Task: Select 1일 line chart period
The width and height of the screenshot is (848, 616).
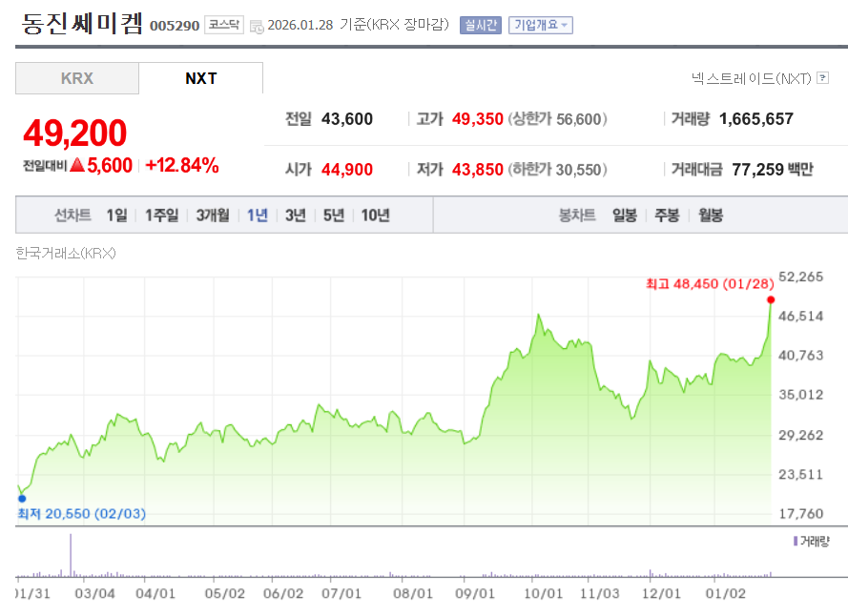Action: point(116,216)
